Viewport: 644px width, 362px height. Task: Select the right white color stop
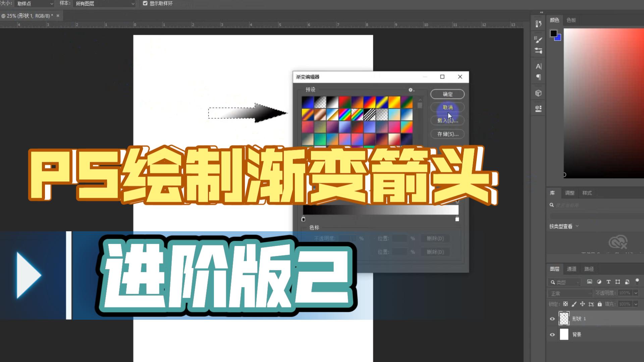point(457,219)
